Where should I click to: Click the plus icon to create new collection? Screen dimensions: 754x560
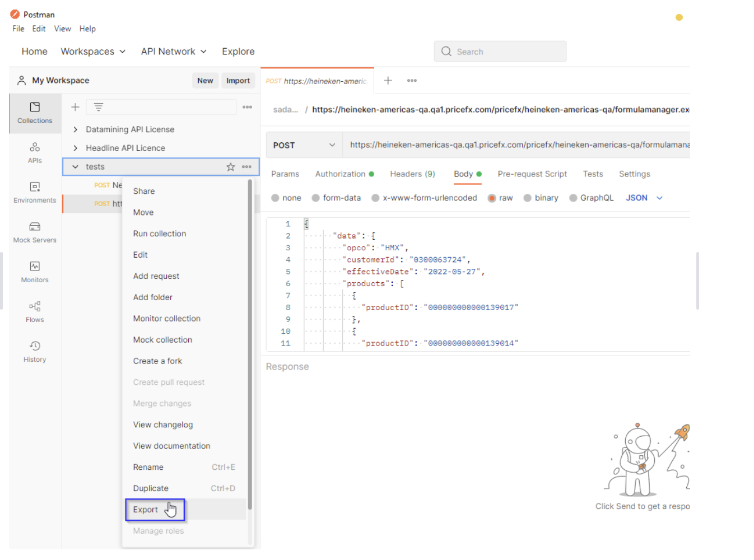(75, 107)
